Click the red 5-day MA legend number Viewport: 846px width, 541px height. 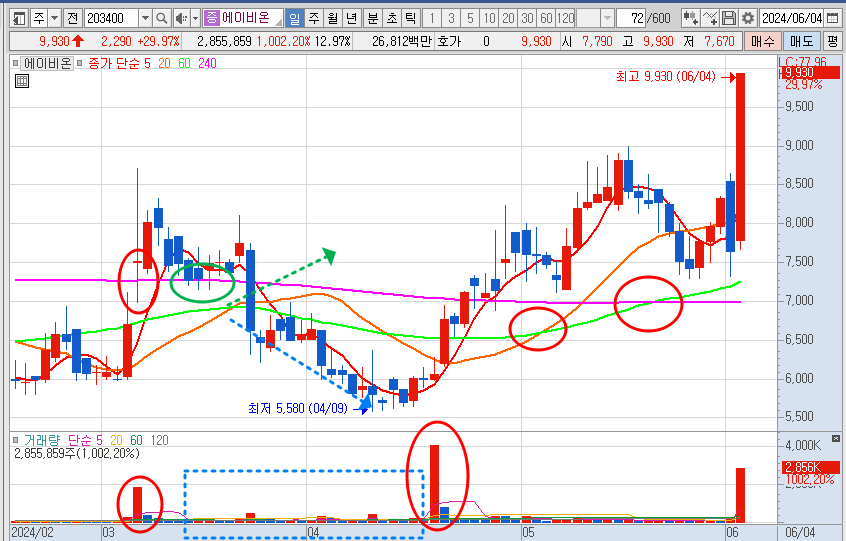coord(147,63)
